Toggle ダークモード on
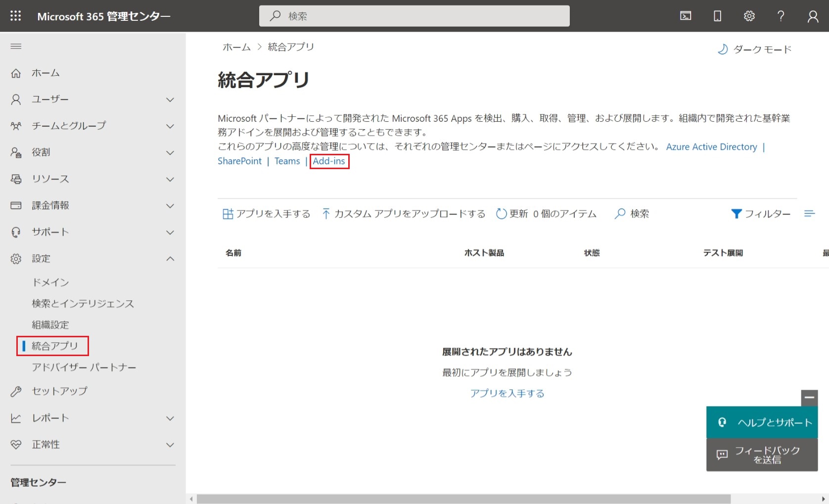The height and width of the screenshot is (504, 829). (755, 49)
